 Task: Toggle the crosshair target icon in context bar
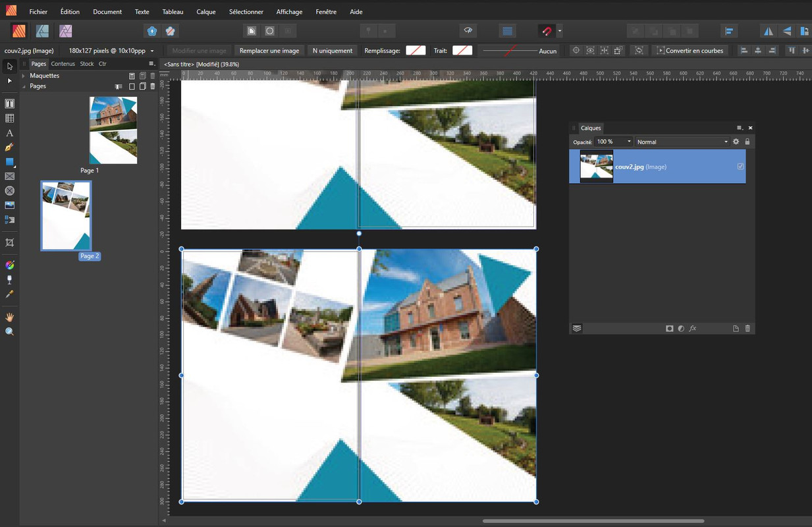576,51
